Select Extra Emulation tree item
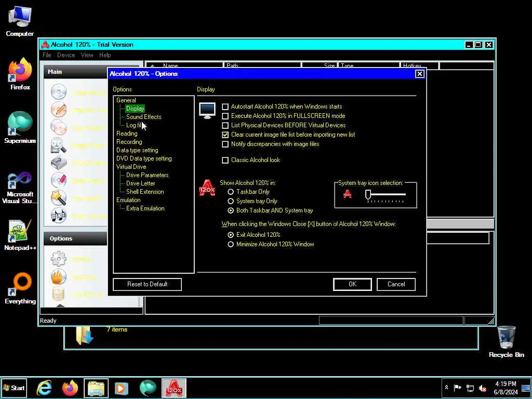Screen dimensions: 532x399 145,208
